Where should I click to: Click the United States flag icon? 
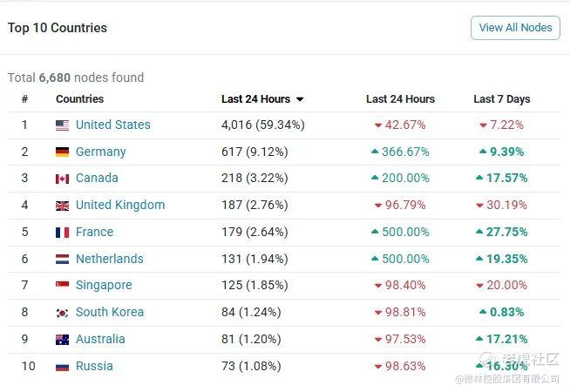pos(62,125)
